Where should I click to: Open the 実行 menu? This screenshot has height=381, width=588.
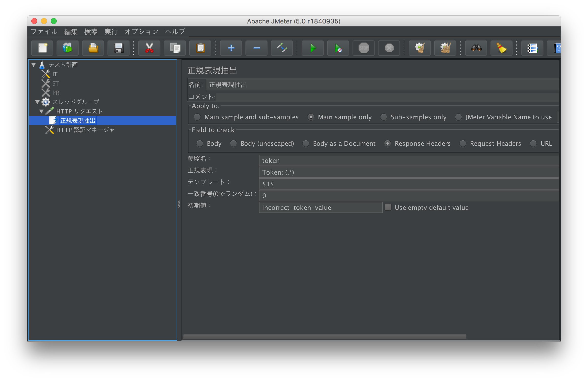click(x=111, y=32)
